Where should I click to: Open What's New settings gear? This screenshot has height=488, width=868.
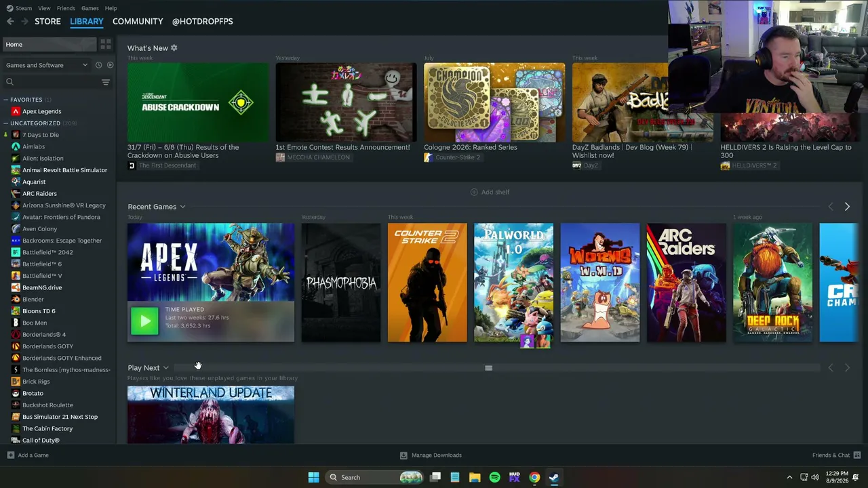pos(174,48)
